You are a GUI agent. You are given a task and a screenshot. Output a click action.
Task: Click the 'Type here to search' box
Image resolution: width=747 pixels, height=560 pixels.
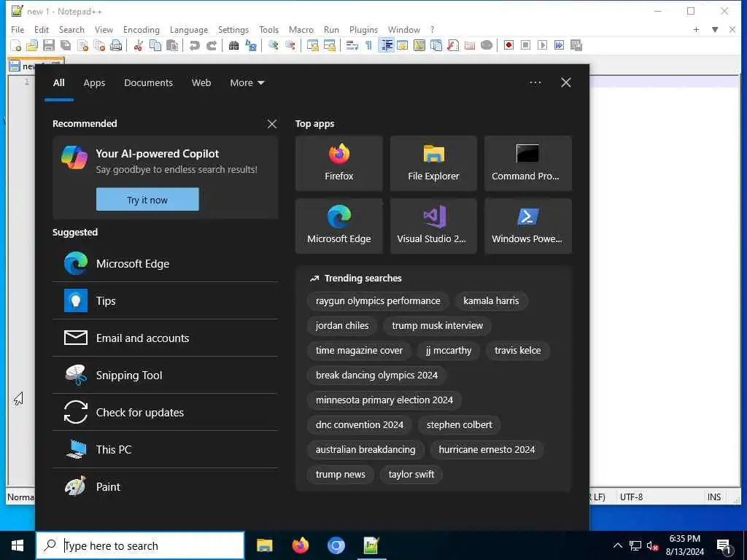pos(140,545)
